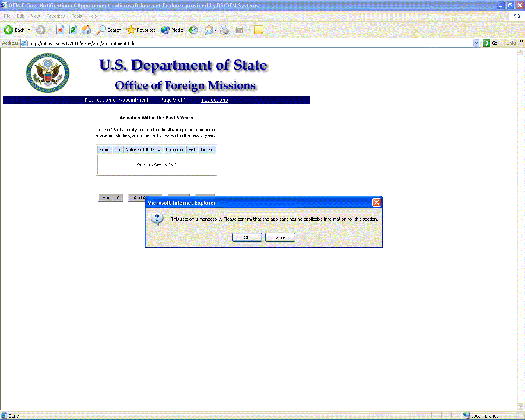Image resolution: width=525 pixels, height=420 pixels.
Task: Click into the Address URL field
Action: [x=250, y=43]
